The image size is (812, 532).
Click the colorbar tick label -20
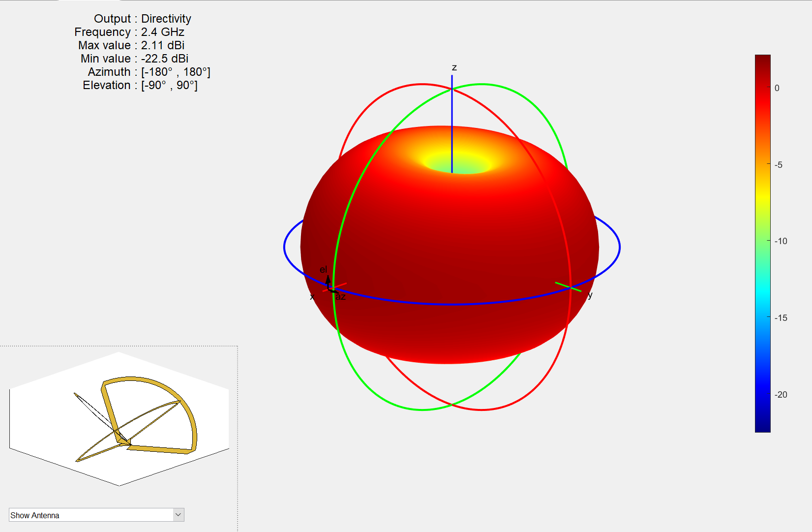pyautogui.click(x=781, y=395)
